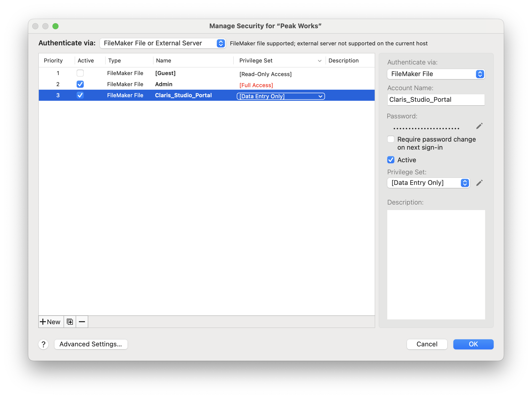Duplicate the selected account entry
Image resolution: width=532 pixels, height=398 pixels.
click(70, 322)
